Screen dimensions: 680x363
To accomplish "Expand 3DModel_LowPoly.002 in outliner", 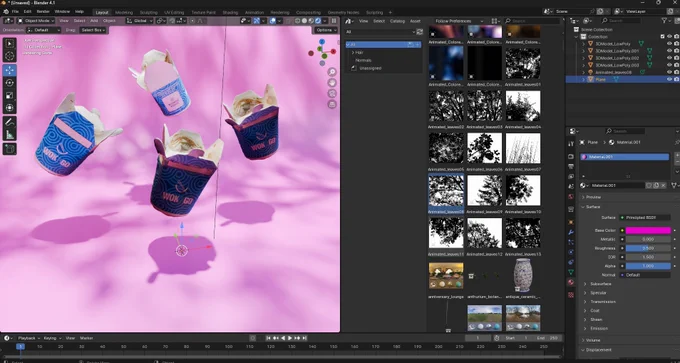I will point(583,58).
